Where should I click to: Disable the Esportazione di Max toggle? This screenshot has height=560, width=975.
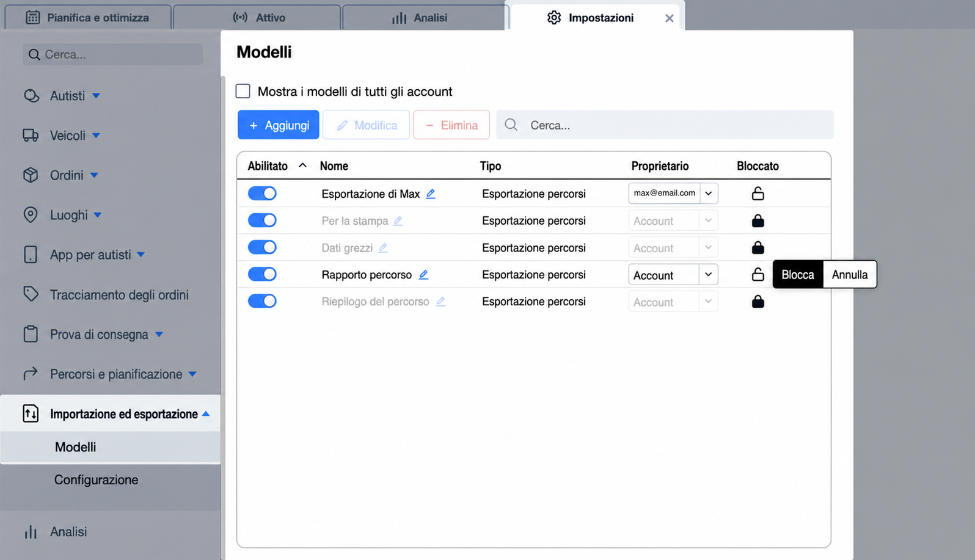click(x=262, y=194)
